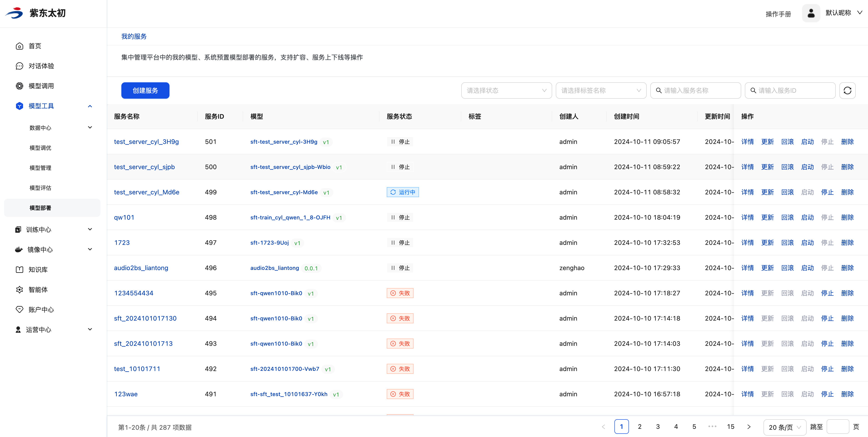The image size is (868, 437).
Task: Open service test_server_cyl_3H9g
Action: pos(146,142)
